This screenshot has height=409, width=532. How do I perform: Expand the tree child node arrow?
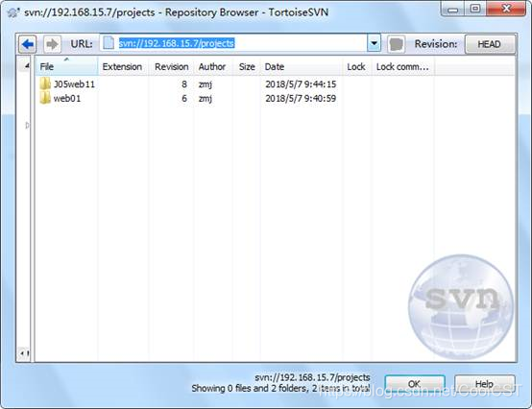[x=27, y=126]
